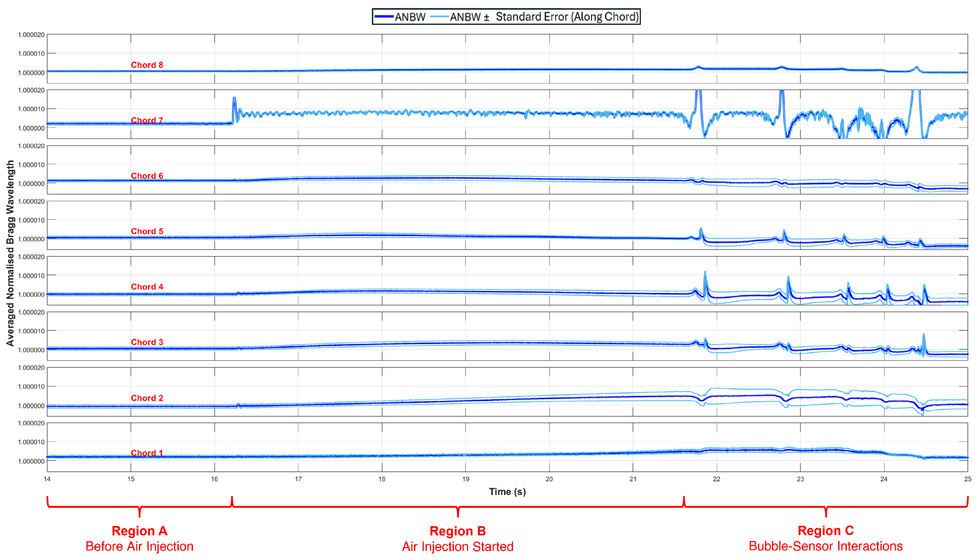
Task: Click the dark blue ANBW legend line swatch
Action: point(384,17)
